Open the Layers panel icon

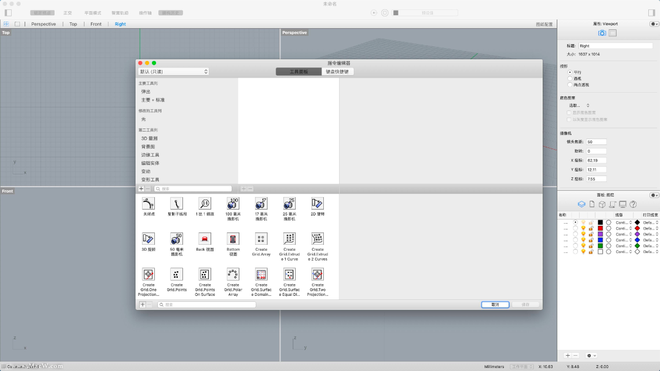(x=581, y=204)
